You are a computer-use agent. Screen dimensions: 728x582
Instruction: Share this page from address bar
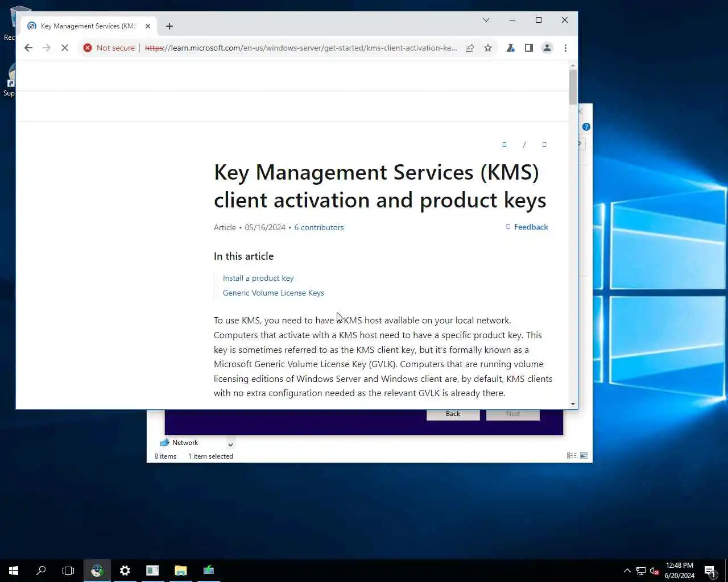click(470, 48)
